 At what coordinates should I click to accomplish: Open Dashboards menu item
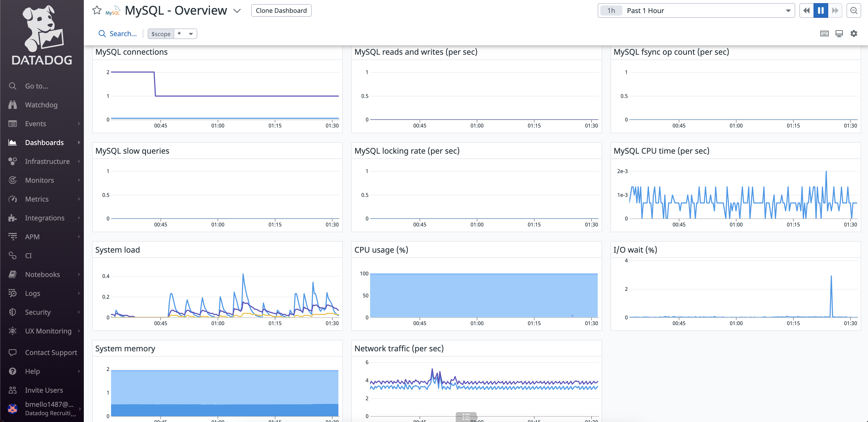pos(44,142)
